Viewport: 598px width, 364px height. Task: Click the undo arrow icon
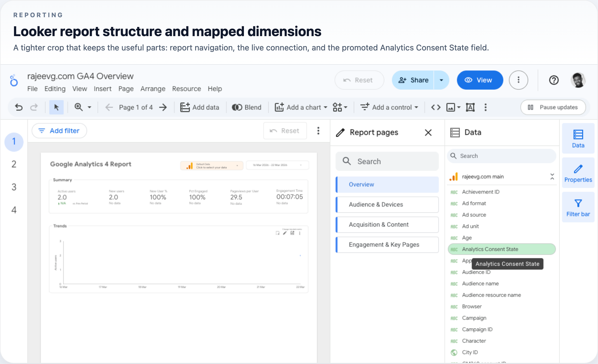[x=19, y=107]
